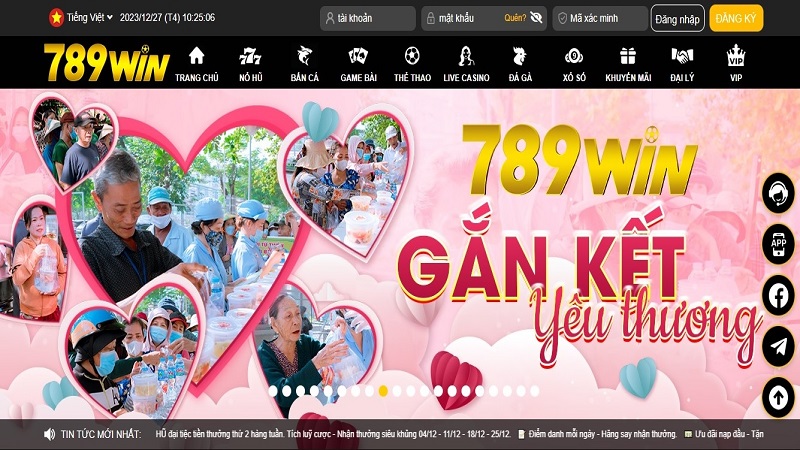The width and height of the screenshot is (800, 450).
Task: Click the Vietnam flag icon
Action: click(x=56, y=18)
